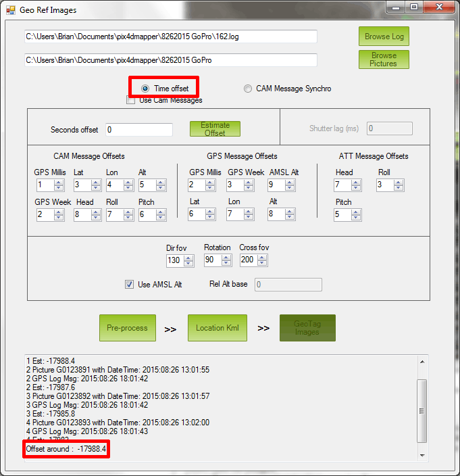The image size is (460, 476).
Task: Select the Time offset radio button
Action: (145, 89)
